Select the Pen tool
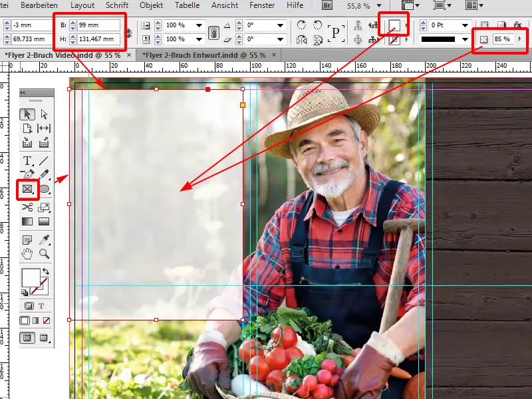The image size is (532, 399). click(x=27, y=174)
